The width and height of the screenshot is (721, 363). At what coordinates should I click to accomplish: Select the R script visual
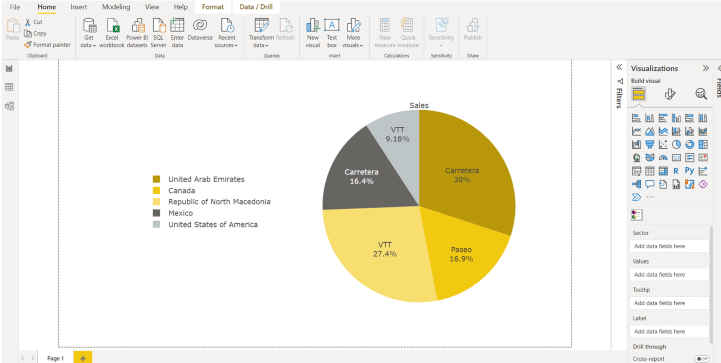676,171
